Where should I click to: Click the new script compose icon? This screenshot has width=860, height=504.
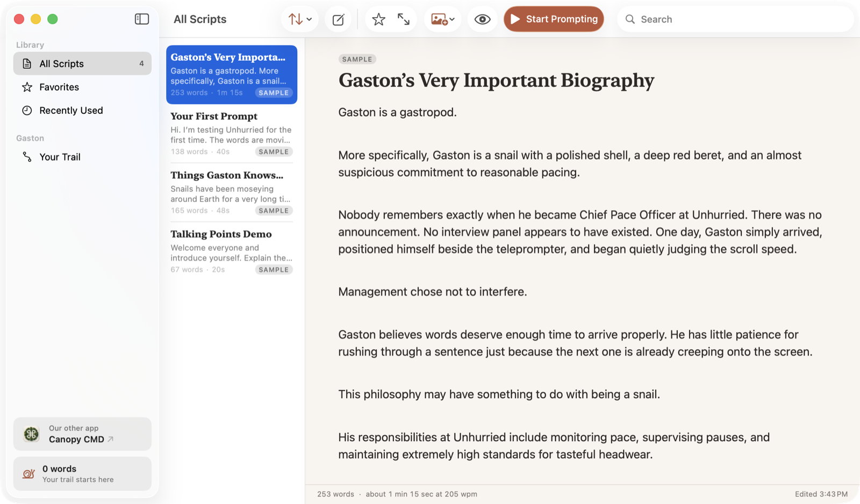[x=338, y=20]
